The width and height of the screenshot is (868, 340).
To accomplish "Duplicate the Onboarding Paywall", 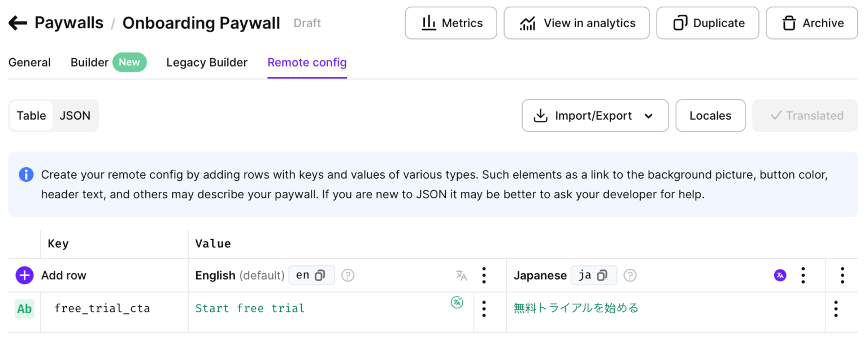I will click(707, 23).
